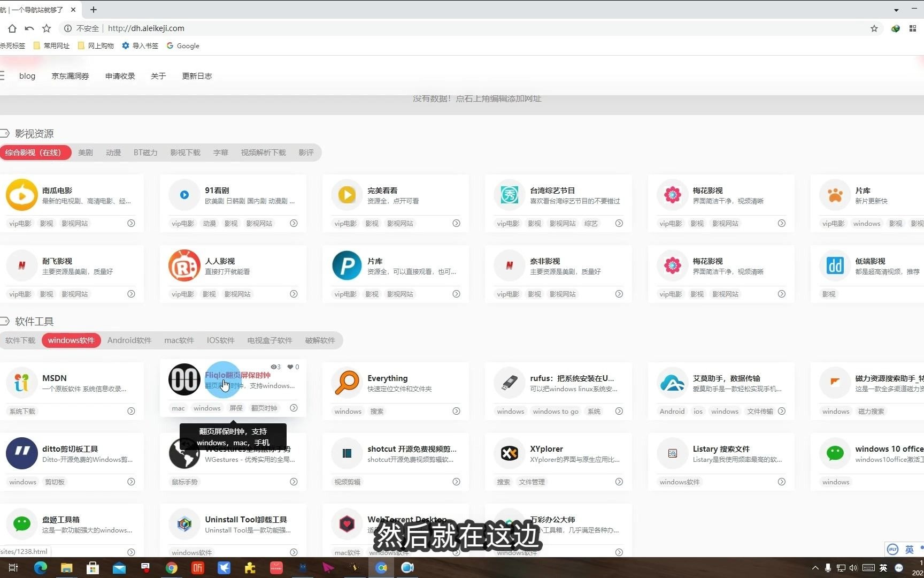The height and width of the screenshot is (578, 924).
Task: Switch to BT磁力 tab
Action: [145, 153]
